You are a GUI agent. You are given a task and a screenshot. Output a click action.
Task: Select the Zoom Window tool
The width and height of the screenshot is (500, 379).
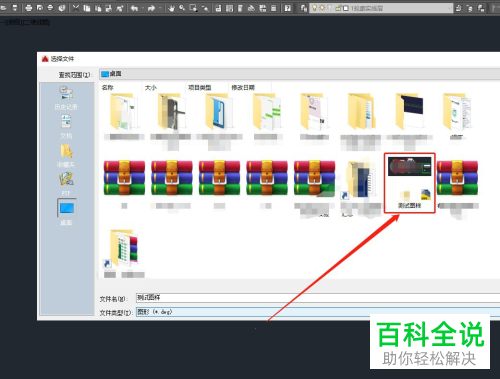pyautogui.click(x=193, y=8)
